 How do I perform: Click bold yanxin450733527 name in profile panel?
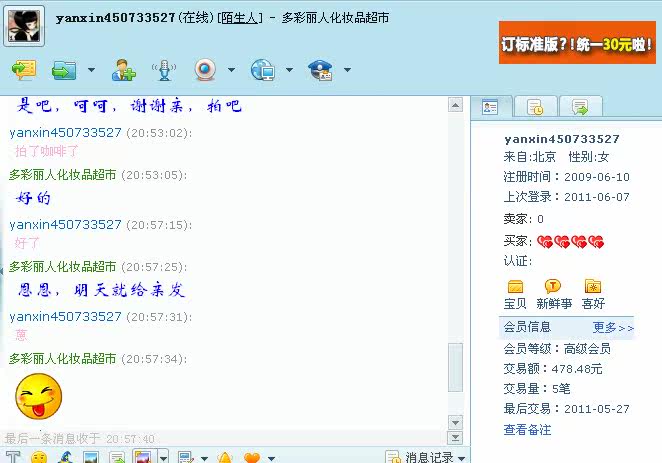click(562, 139)
